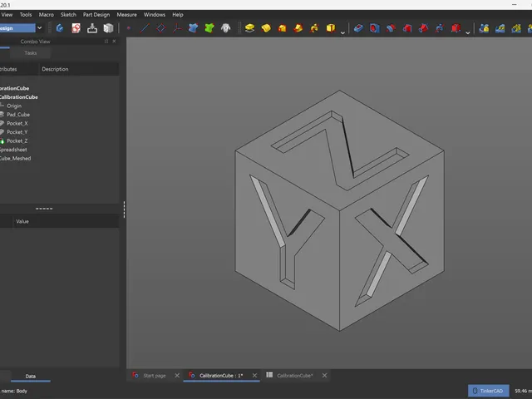
Task: Switch to the Start page tab
Action: (155, 376)
